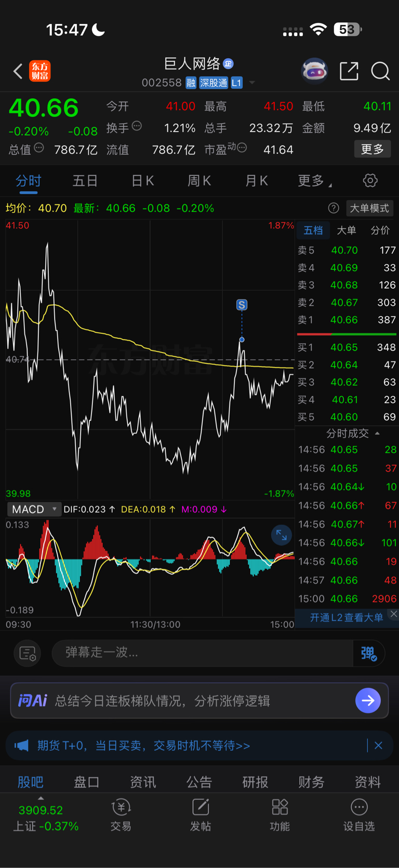
Task: Submit the 问AI query arrow
Action: [x=368, y=701]
